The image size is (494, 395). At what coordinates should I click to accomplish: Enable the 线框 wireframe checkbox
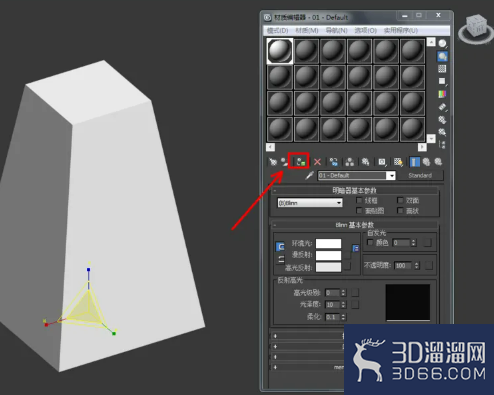359,200
